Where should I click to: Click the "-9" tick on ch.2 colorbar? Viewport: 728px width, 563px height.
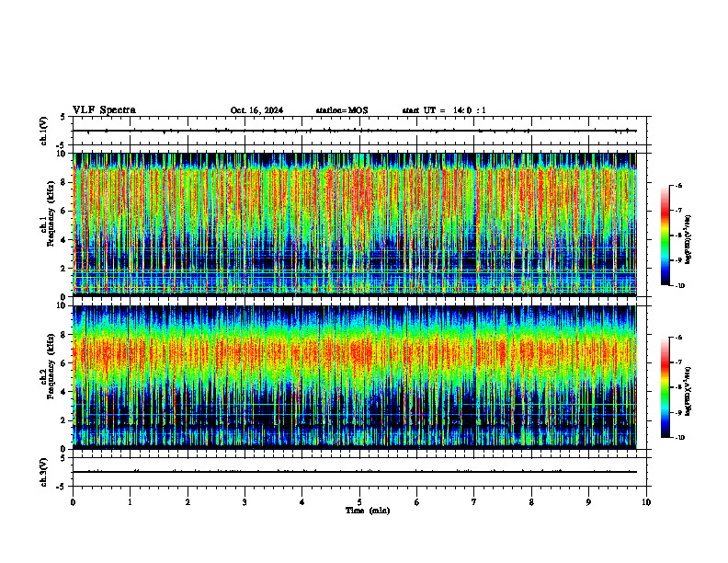point(679,412)
